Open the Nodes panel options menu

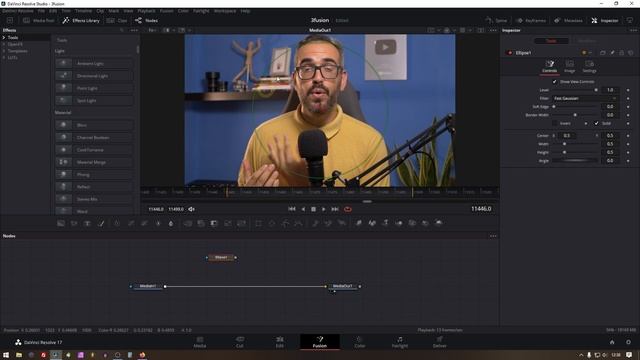pos(493,236)
